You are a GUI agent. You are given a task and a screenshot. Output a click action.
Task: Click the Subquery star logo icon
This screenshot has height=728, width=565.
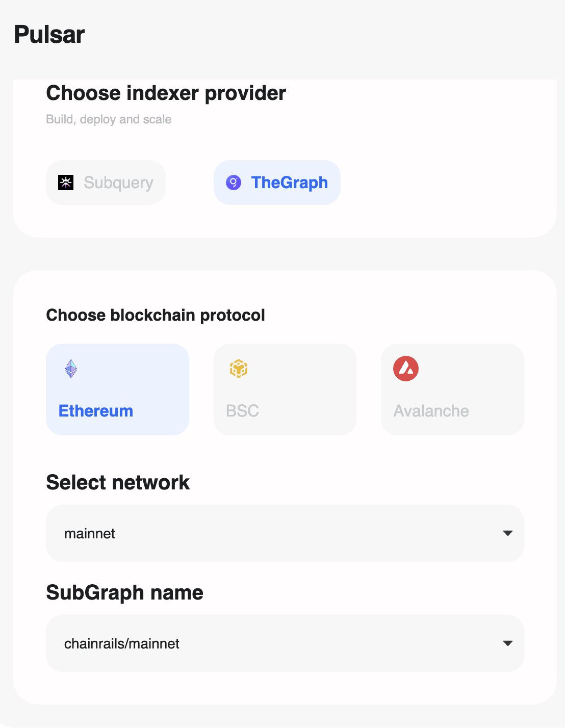(x=66, y=182)
